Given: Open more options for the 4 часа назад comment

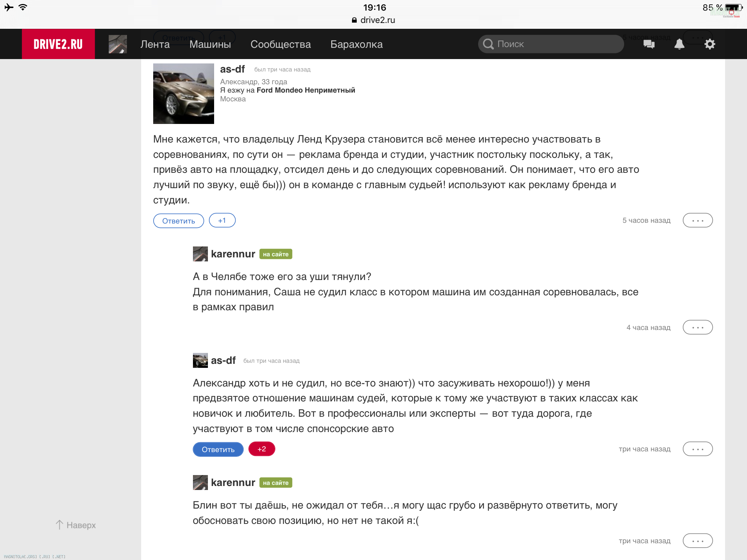Looking at the screenshot, I should pyautogui.click(x=698, y=327).
